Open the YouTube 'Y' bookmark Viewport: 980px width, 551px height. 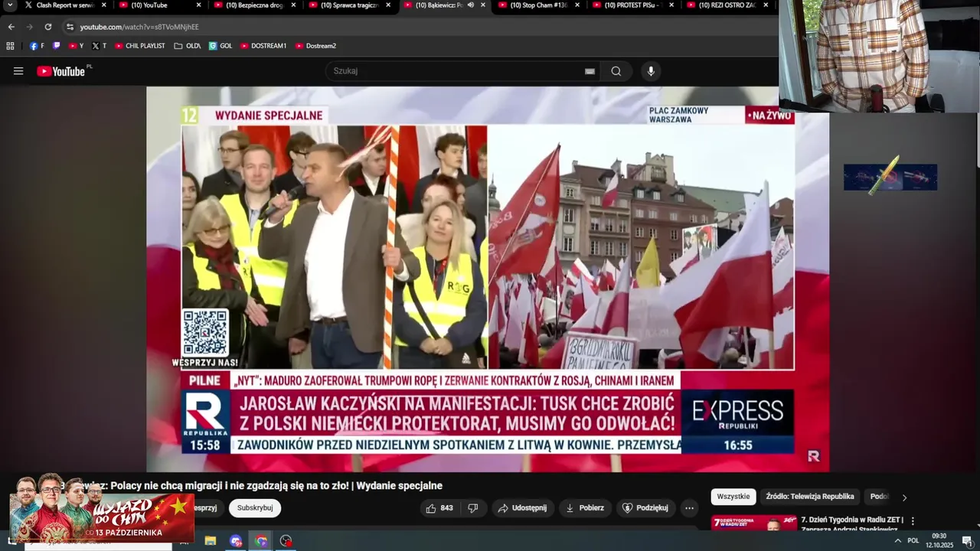[x=76, y=46]
